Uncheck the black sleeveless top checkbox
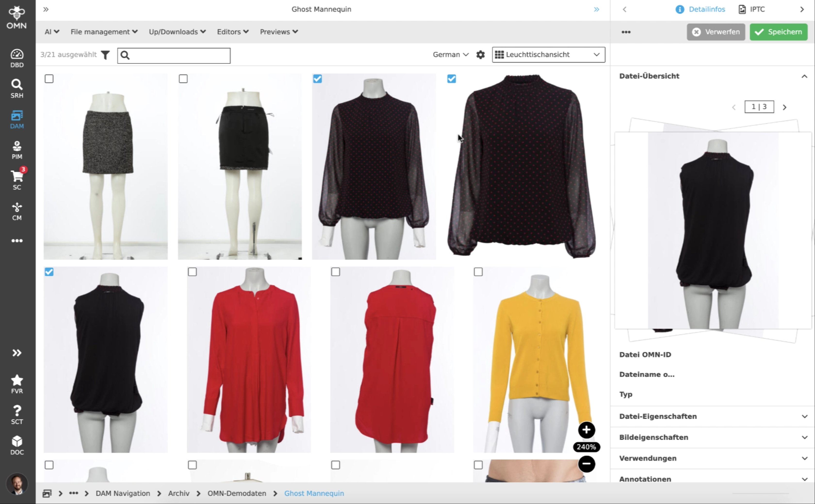 [x=49, y=272]
